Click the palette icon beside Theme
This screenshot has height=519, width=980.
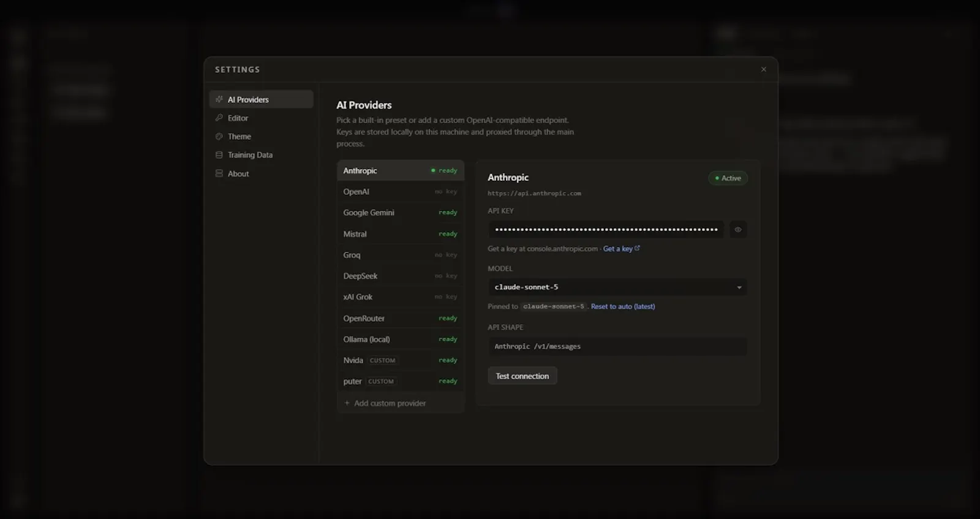click(x=219, y=136)
